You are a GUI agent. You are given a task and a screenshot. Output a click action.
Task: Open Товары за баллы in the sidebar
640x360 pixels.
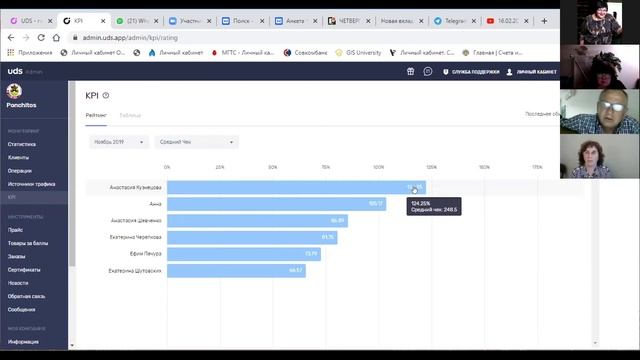[28, 243]
